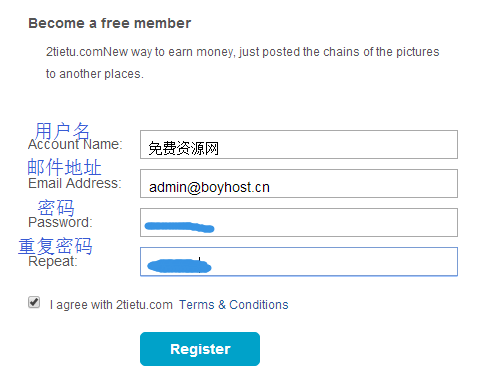Click the blue 用户名 annotation
Screen dimensions: 483x378
click(x=62, y=130)
